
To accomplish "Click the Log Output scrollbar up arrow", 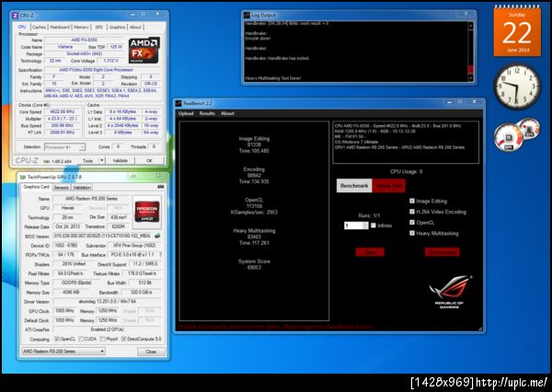I will (471, 26).
